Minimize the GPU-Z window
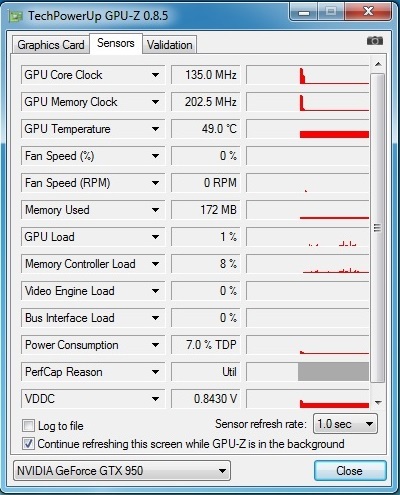The image size is (400, 495). pyautogui.click(x=303, y=12)
